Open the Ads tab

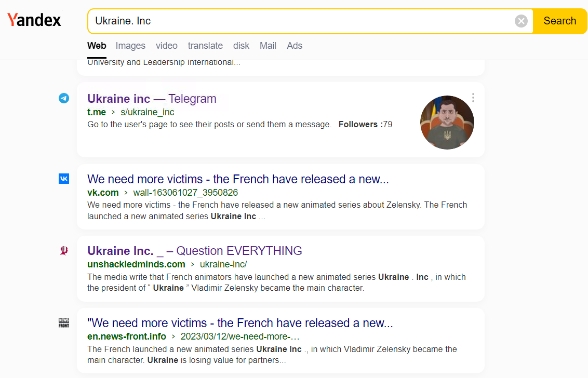295,46
